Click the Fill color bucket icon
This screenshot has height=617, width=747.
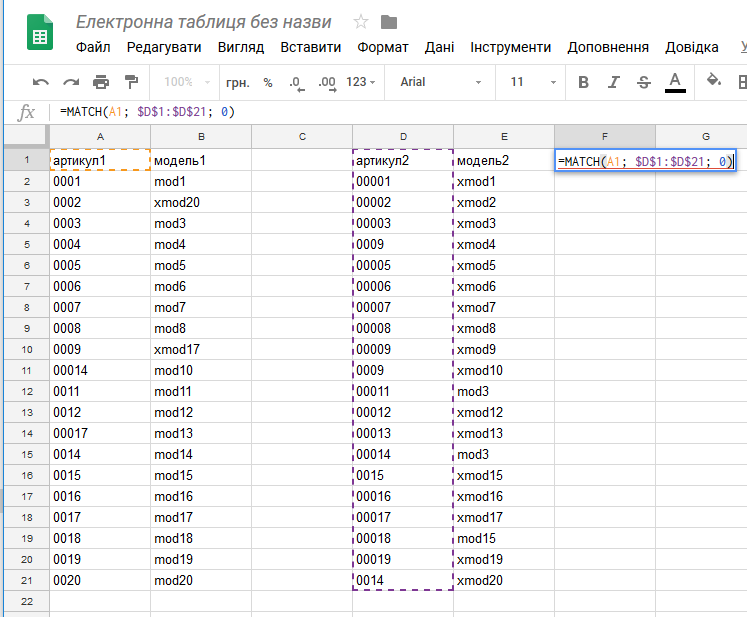coord(713,80)
